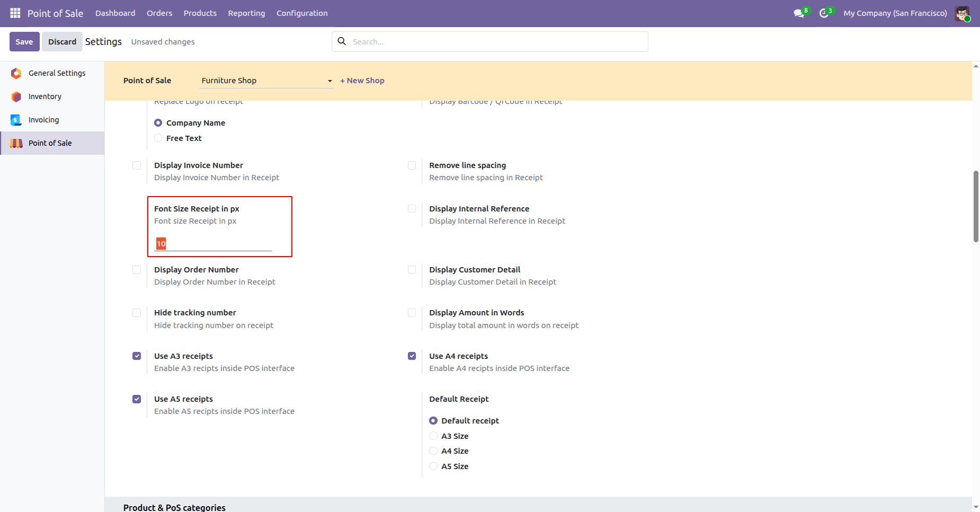This screenshot has width=980, height=512.
Task: Uncheck the Use A3 receipts checkbox
Action: click(137, 356)
